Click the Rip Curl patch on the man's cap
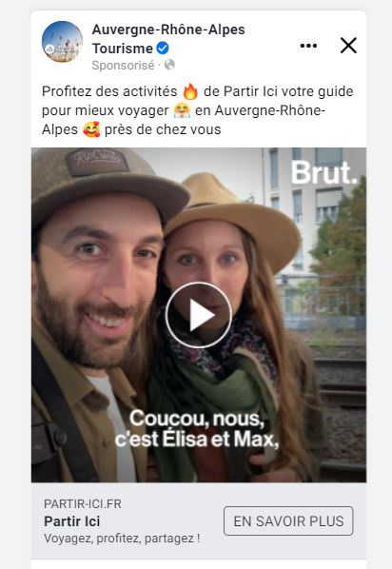Image resolution: width=392 pixels, height=569 pixels. [x=96, y=160]
